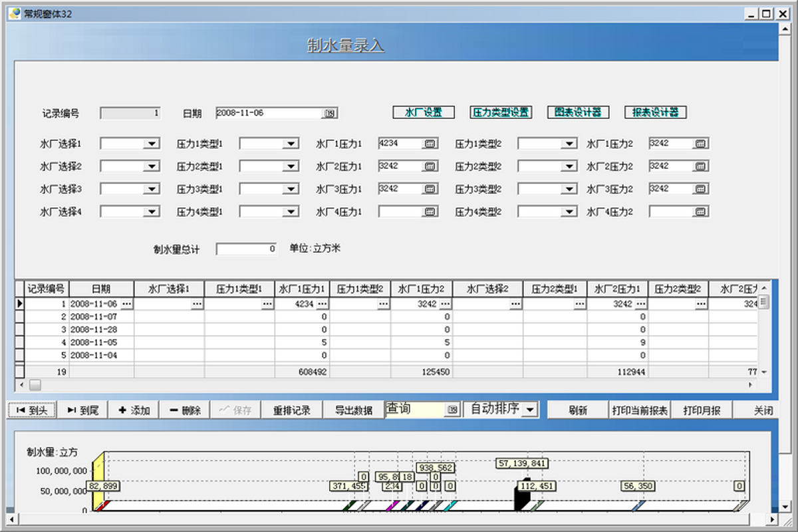Click the 打印月报 button
Viewport: 798px width, 532px height.
click(x=702, y=410)
